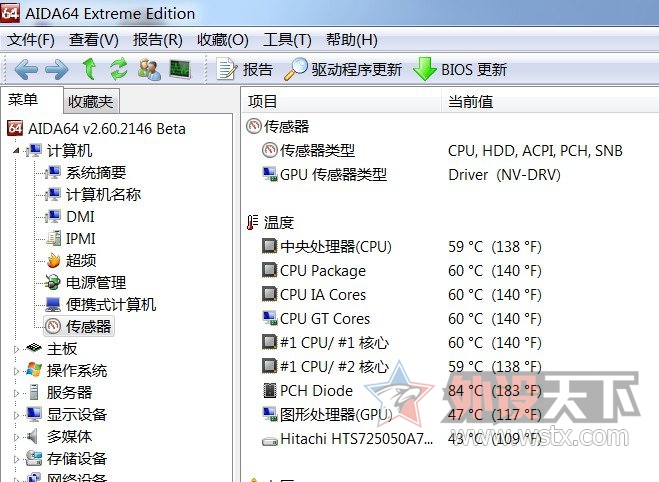Image resolution: width=659 pixels, height=482 pixels.
Task: Expand the 多媒体 tree node
Action: (16, 437)
